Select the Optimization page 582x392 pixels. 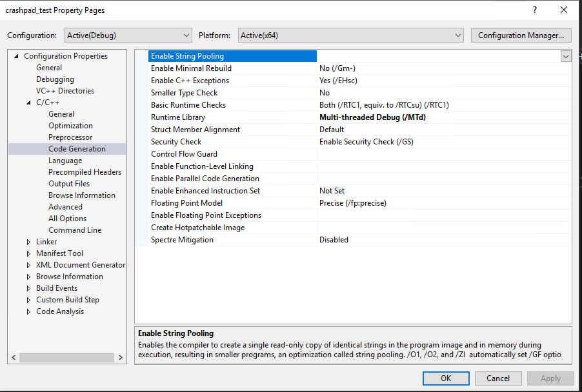pos(70,126)
